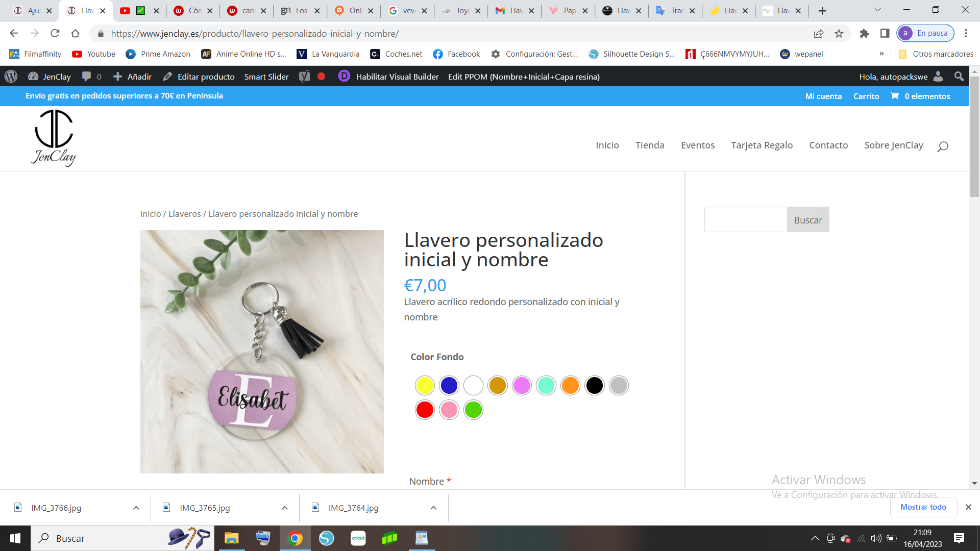
Task: Click Editar producto in admin bar
Action: 199,77
